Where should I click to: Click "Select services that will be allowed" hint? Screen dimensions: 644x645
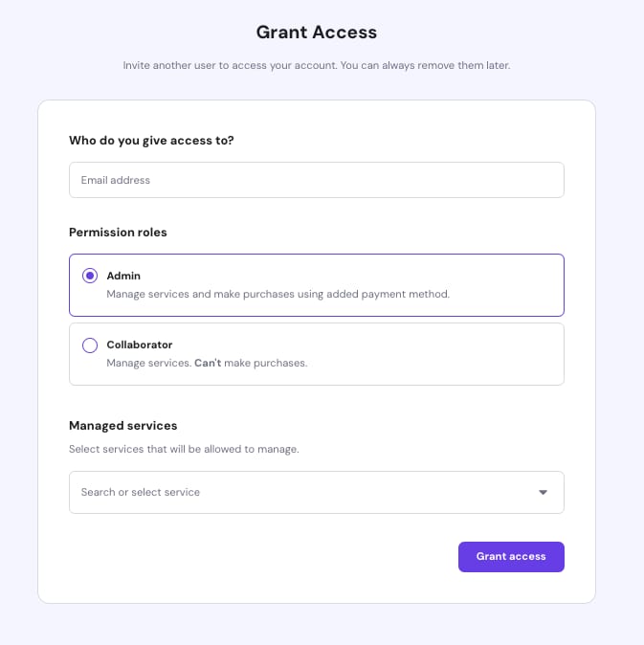184,448
